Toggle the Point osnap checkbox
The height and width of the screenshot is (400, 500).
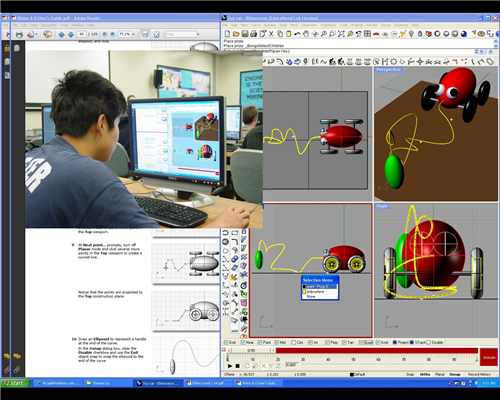click(260, 342)
